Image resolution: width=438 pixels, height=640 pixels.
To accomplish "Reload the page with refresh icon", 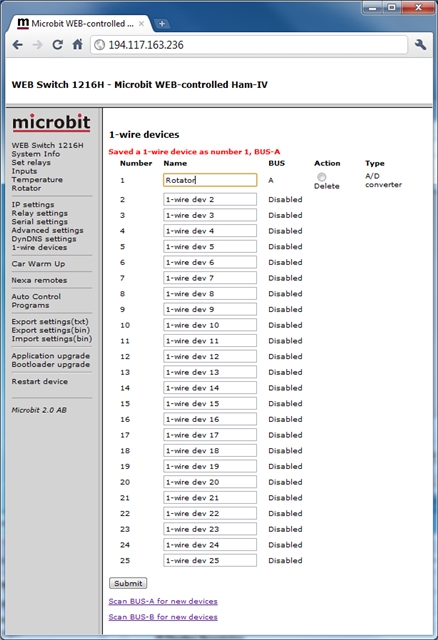I will 58,44.
